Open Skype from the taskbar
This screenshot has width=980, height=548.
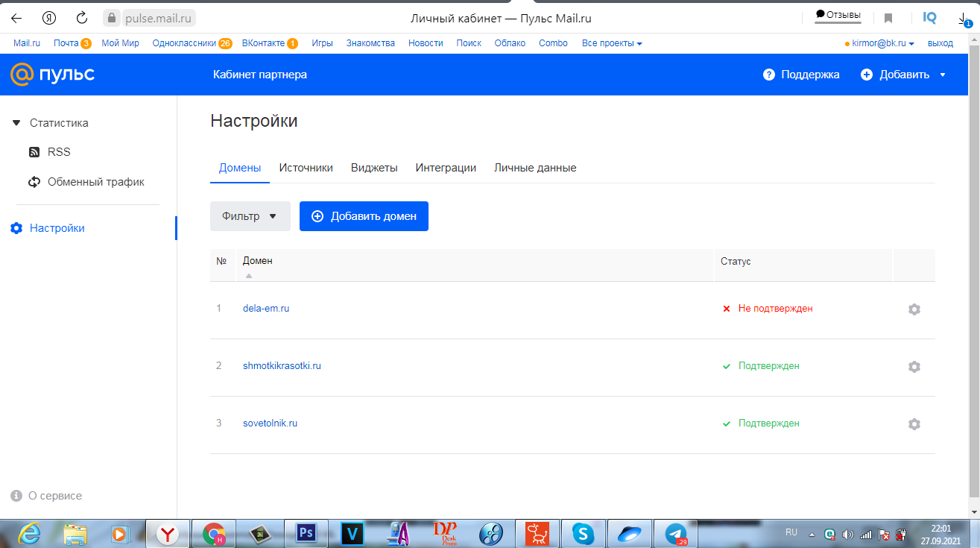coord(583,533)
